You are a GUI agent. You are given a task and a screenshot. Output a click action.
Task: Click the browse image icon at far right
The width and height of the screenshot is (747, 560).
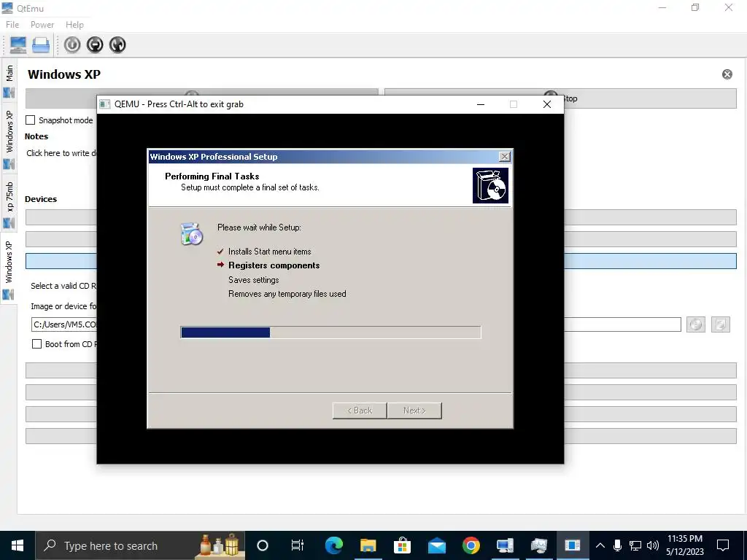click(720, 324)
